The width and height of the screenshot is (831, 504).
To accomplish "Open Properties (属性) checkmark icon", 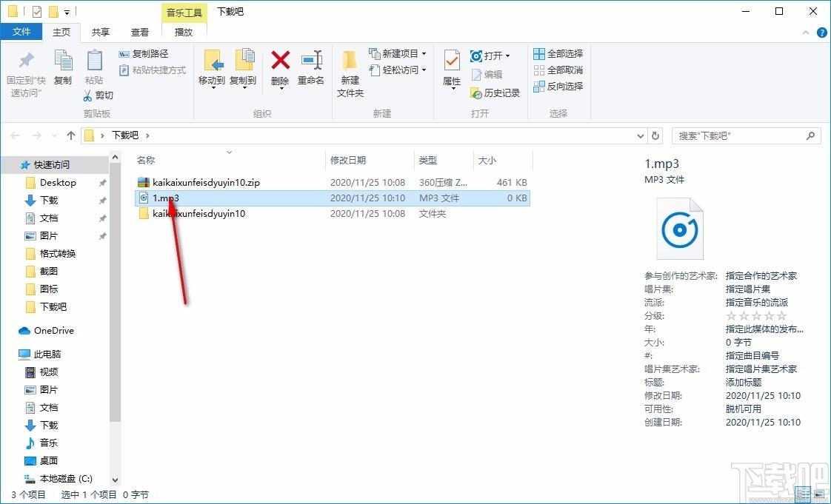I will 452,61.
